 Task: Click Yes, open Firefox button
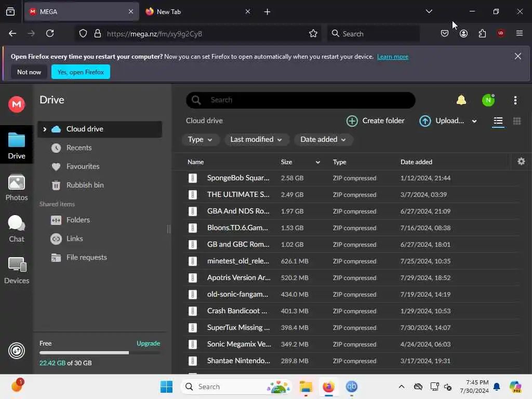point(81,72)
